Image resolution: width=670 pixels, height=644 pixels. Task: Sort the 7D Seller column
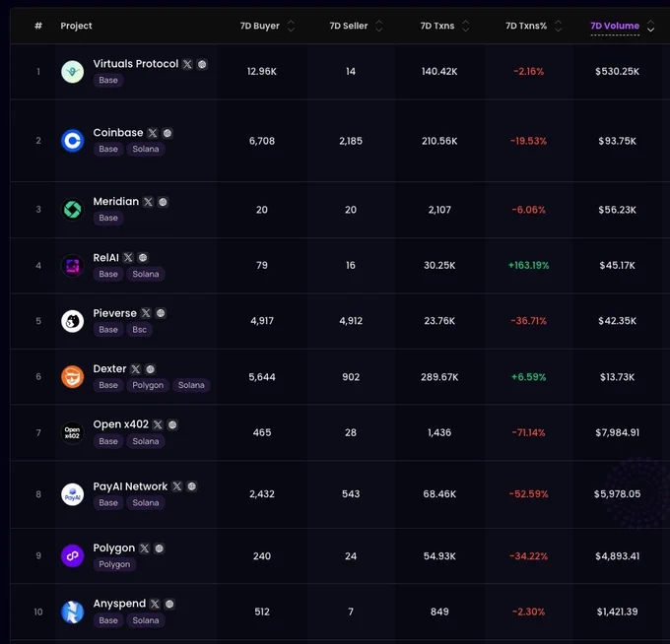[x=379, y=26]
